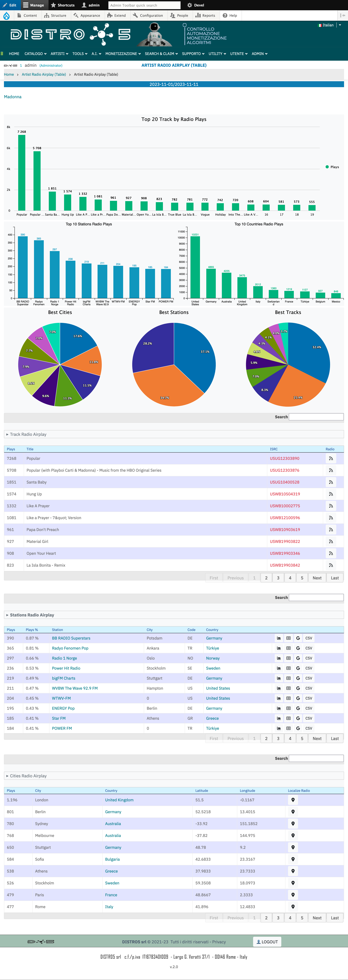Localize radio on map for Sofia
348x980 pixels.
point(293,859)
